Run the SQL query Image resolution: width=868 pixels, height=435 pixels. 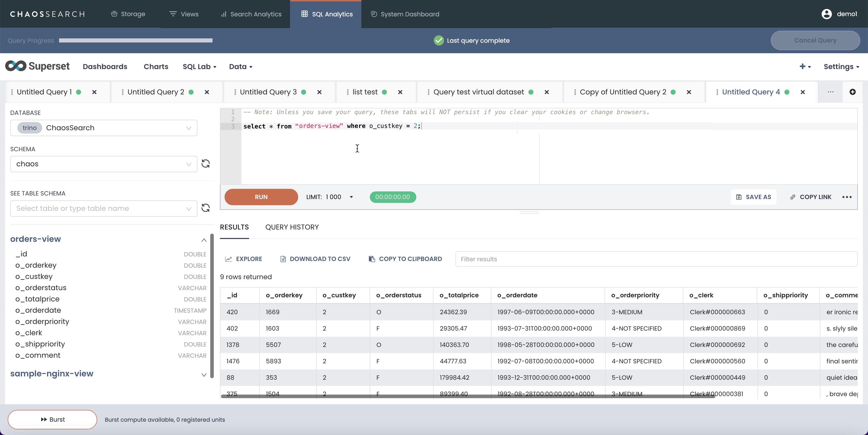(x=261, y=197)
